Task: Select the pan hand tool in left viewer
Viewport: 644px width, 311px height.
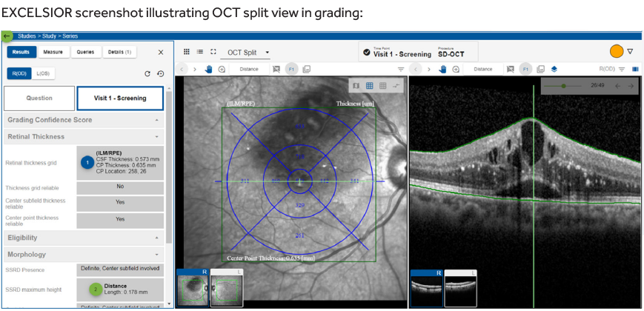Action: 209,69
